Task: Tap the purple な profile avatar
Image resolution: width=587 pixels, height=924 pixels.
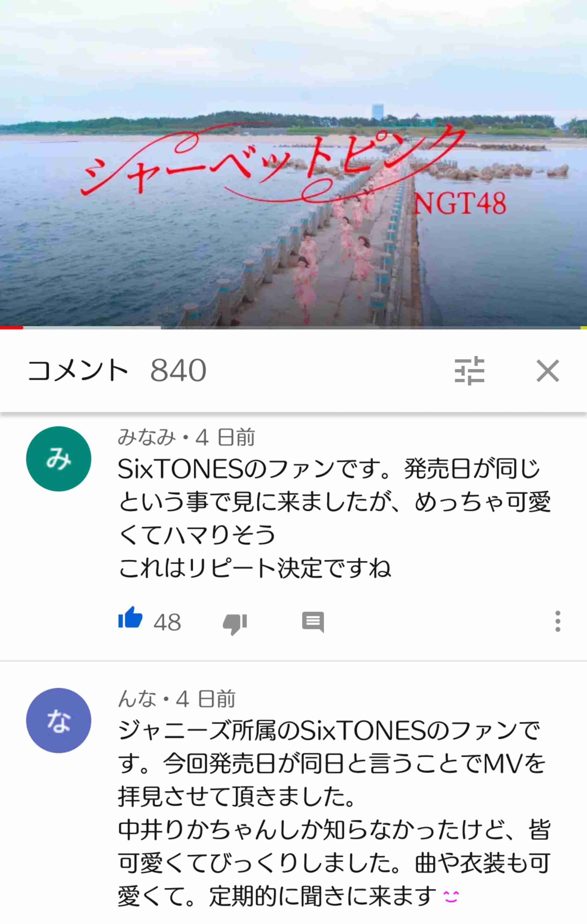Action: tap(59, 720)
